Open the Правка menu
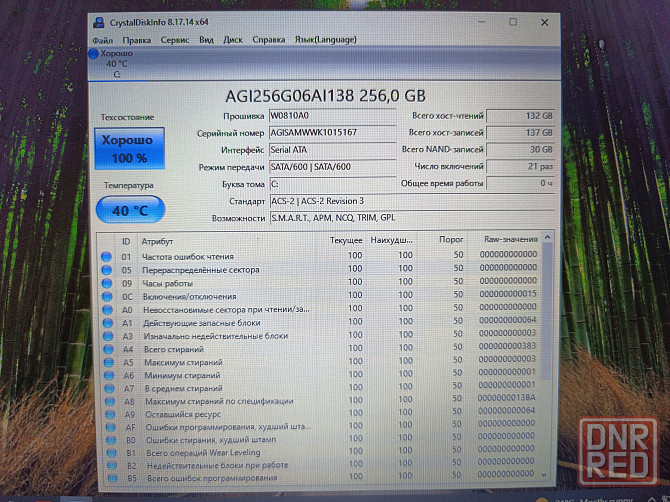This screenshot has width=670, height=502. pyautogui.click(x=137, y=40)
